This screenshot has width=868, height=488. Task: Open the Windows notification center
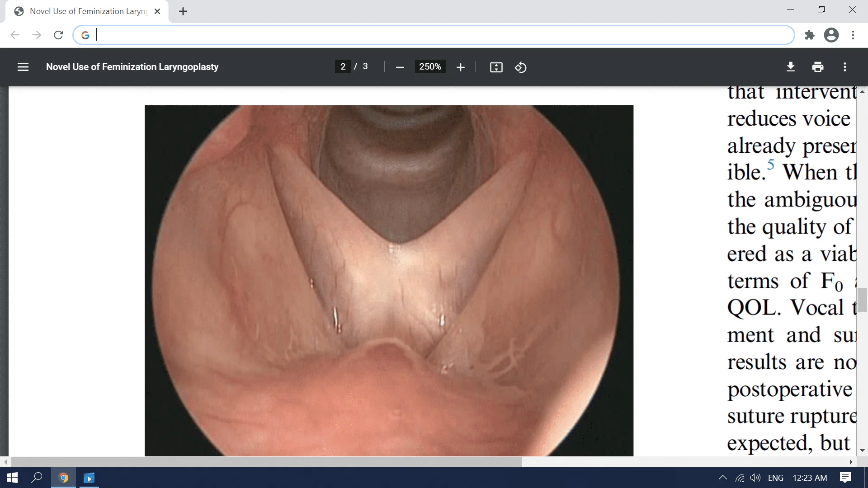pyautogui.click(x=845, y=478)
